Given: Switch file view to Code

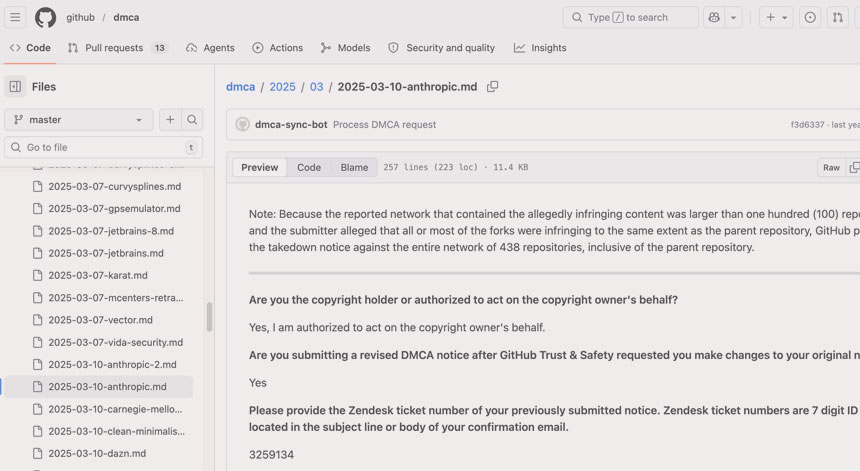Looking at the screenshot, I should tap(309, 167).
